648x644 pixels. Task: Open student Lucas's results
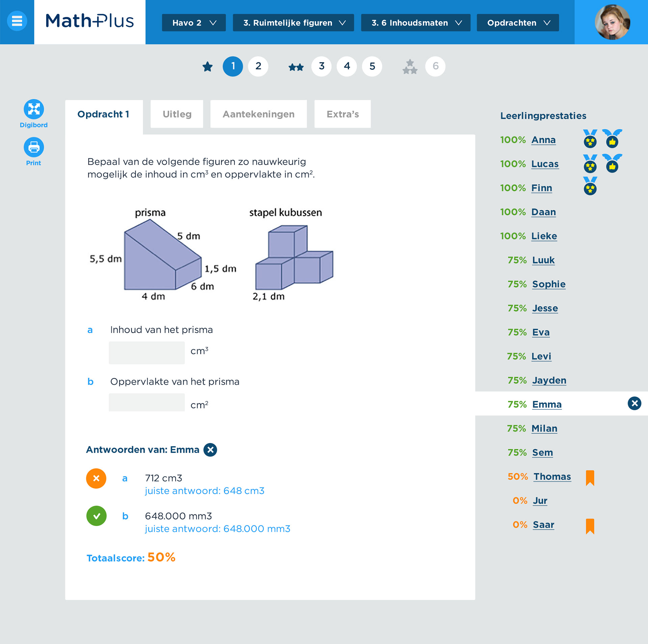545,164
